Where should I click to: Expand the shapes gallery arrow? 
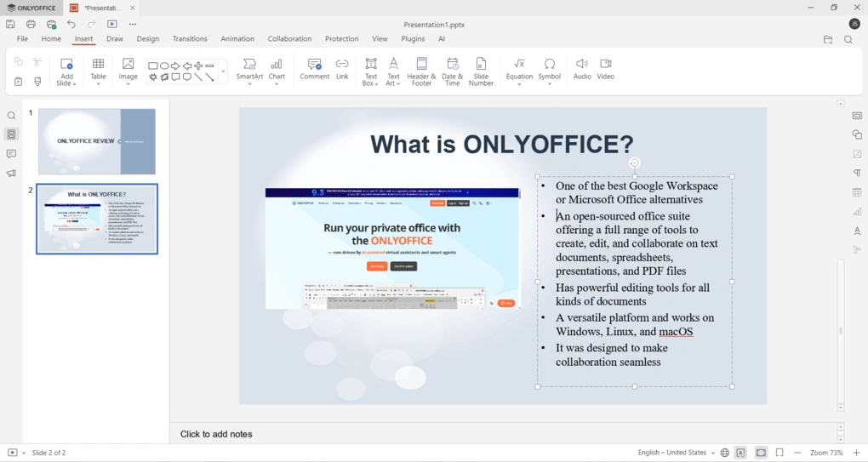tap(223, 71)
